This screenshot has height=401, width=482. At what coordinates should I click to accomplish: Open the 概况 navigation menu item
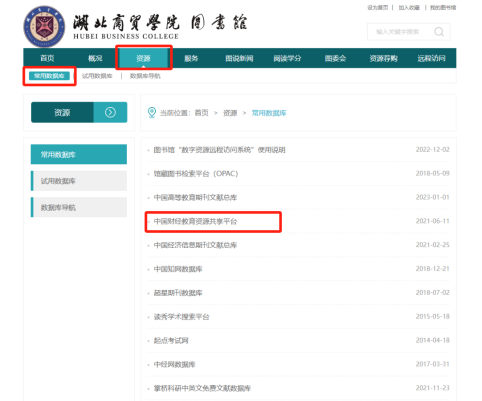[95, 58]
